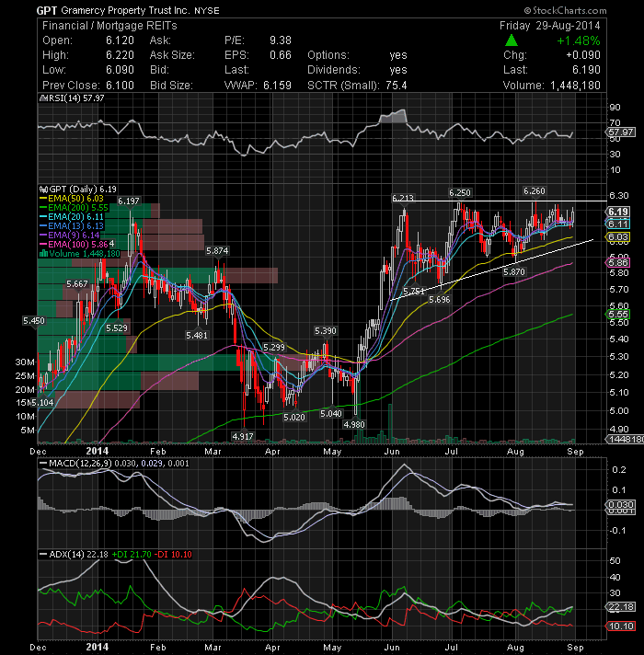Click the candlestick icon beside GPT (Daily)

pyautogui.click(x=43, y=190)
